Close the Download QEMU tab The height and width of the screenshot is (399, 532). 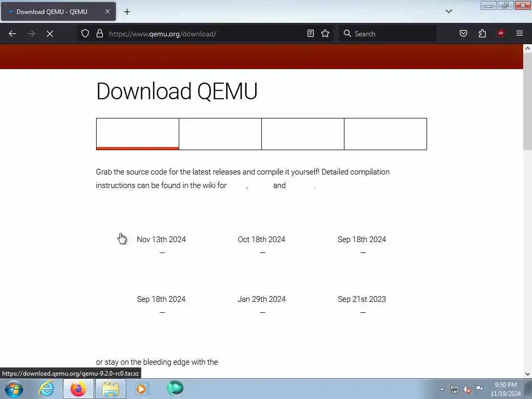pyautogui.click(x=107, y=11)
